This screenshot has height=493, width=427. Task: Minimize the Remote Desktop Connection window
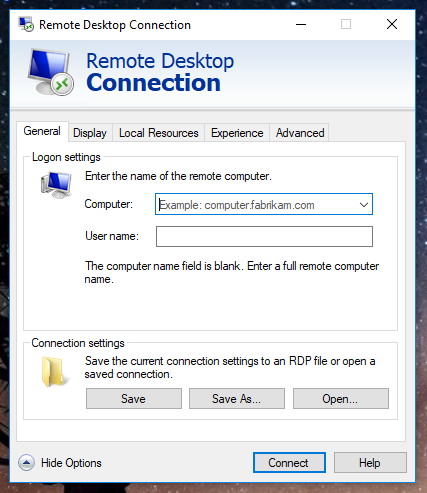[x=301, y=24]
